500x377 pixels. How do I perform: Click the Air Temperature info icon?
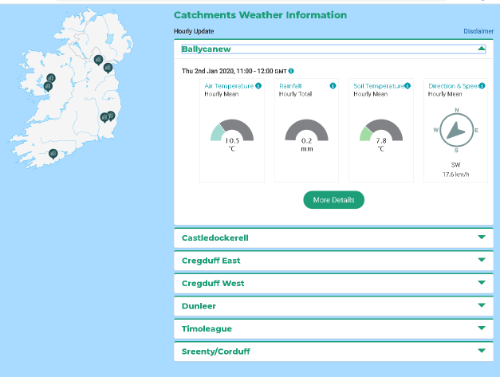tap(258, 86)
